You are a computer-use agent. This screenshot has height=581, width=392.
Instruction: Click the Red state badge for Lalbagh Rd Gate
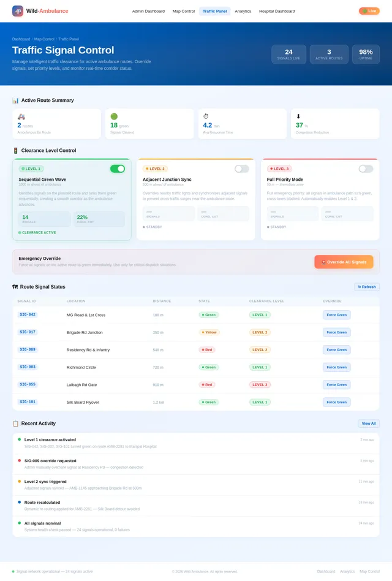(x=207, y=385)
